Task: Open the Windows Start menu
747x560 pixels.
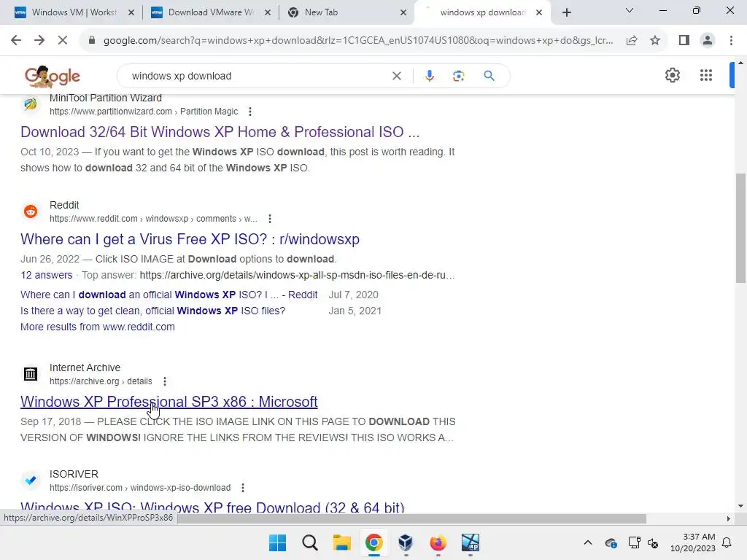Action: 277,542
